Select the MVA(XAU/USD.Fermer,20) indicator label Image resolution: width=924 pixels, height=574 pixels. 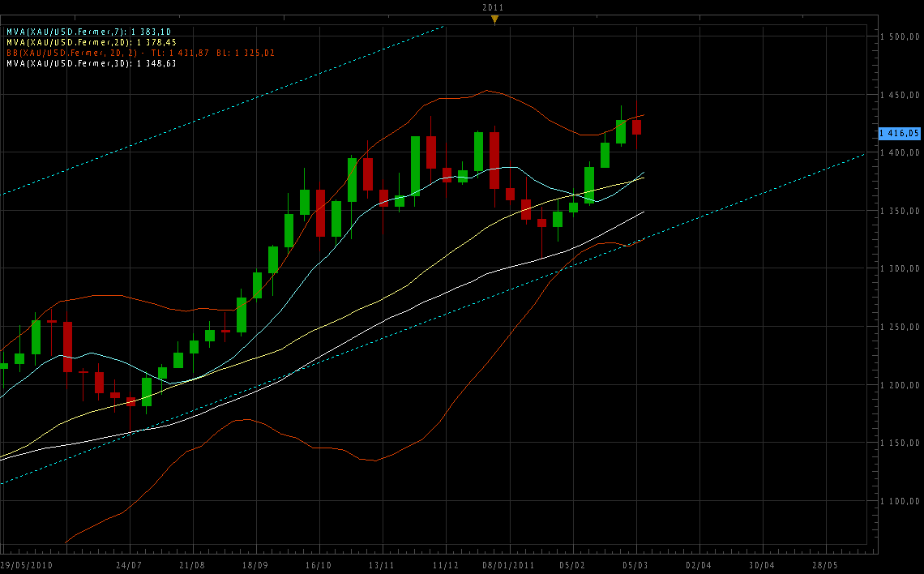pos(91,42)
